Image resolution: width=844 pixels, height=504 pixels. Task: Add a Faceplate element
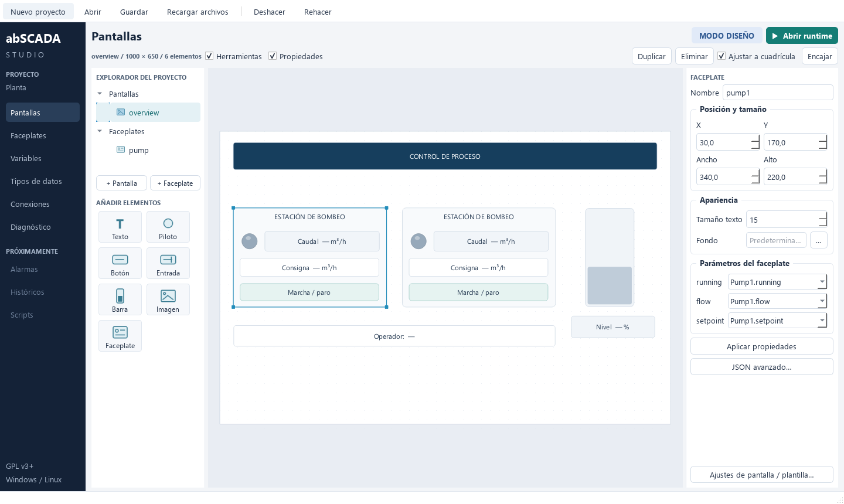pos(120,336)
